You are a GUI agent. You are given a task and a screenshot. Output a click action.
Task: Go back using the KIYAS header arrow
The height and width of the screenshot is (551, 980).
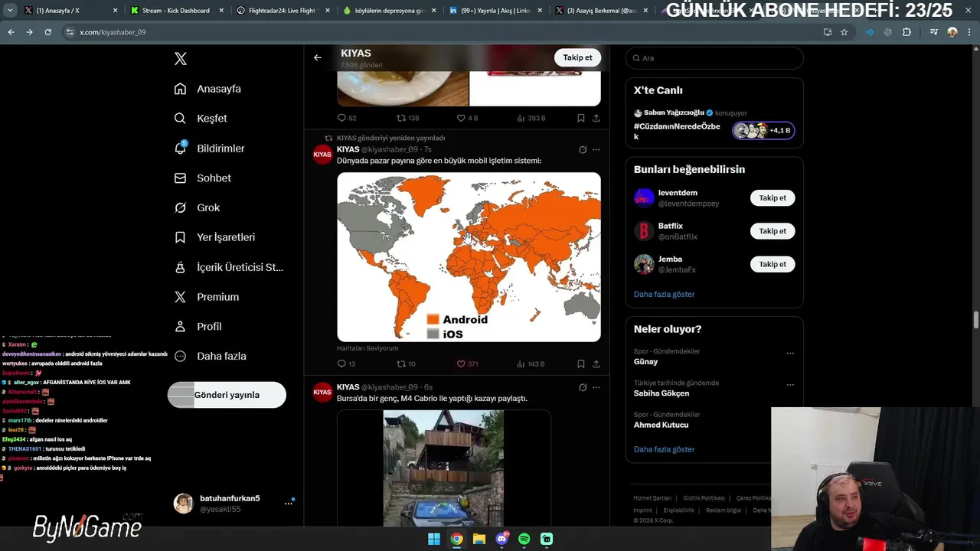click(x=317, y=57)
